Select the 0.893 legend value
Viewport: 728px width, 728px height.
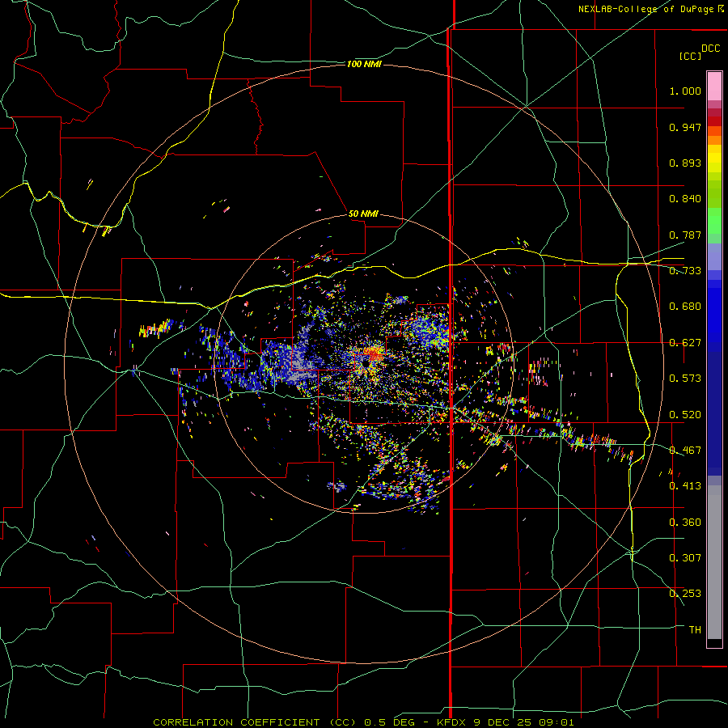tap(685, 163)
